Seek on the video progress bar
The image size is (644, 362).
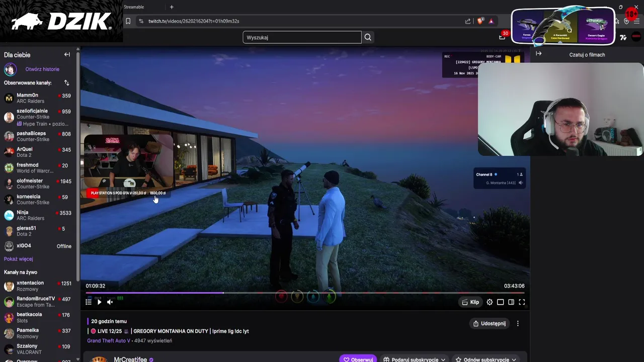tap(305, 293)
